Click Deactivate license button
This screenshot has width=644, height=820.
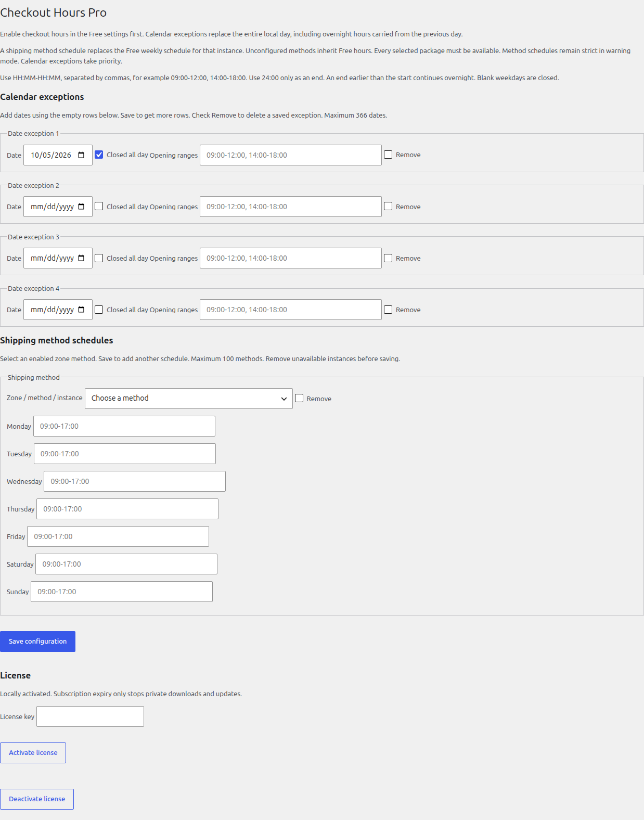coord(37,799)
